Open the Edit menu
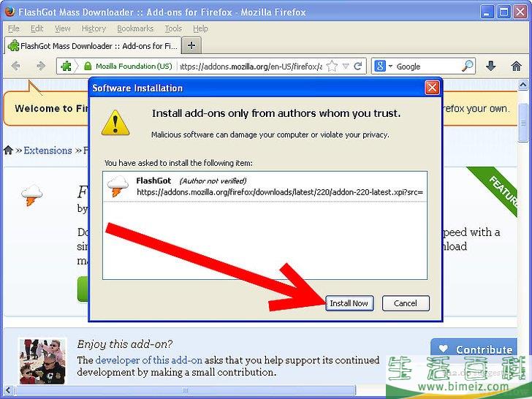Viewport: 532px width, 399px height. [x=37, y=28]
